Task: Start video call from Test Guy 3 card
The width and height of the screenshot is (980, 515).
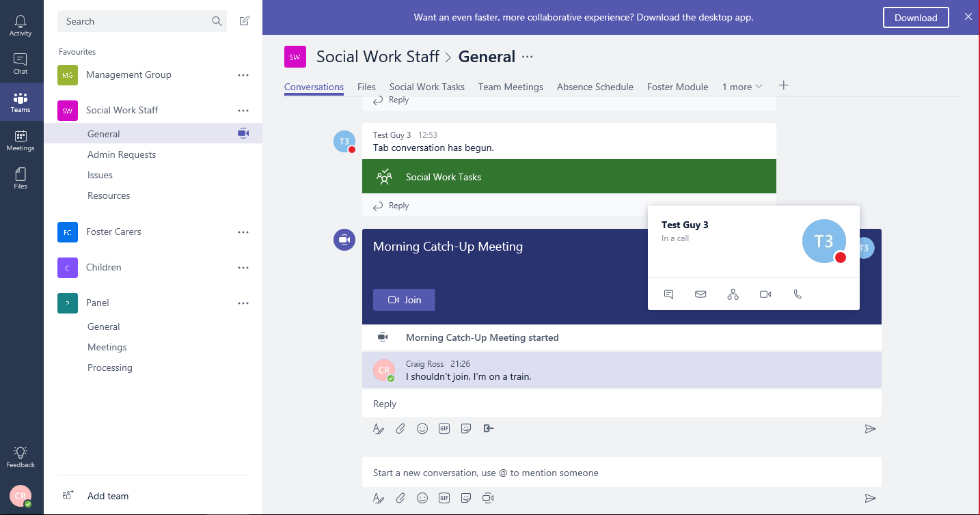Action: tap(765, 294)
